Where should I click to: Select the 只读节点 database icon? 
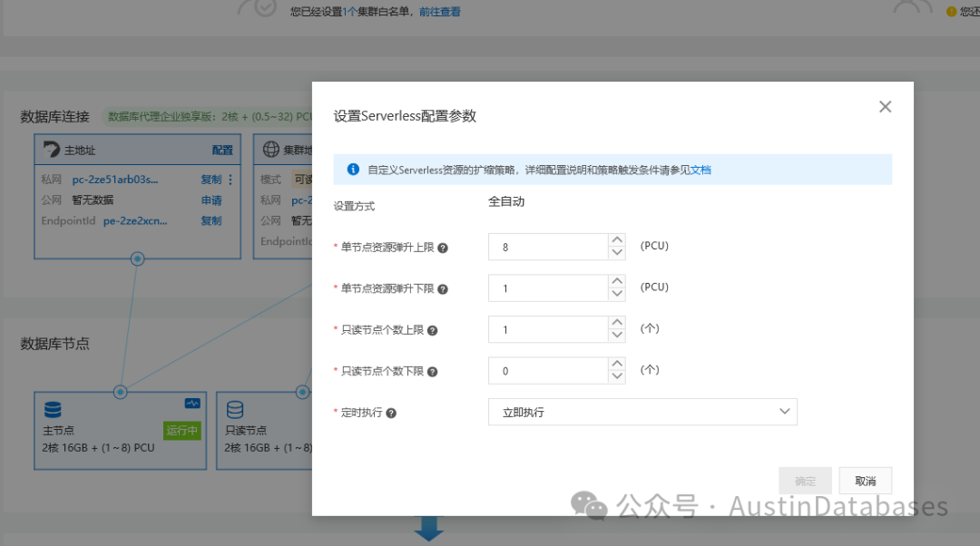point(235,410)
